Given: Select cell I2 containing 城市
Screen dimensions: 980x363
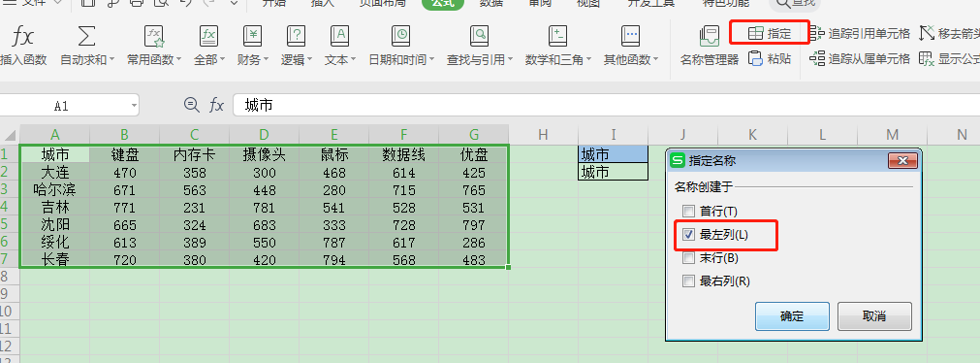Looking at the screenshot, I should point(614,172).
